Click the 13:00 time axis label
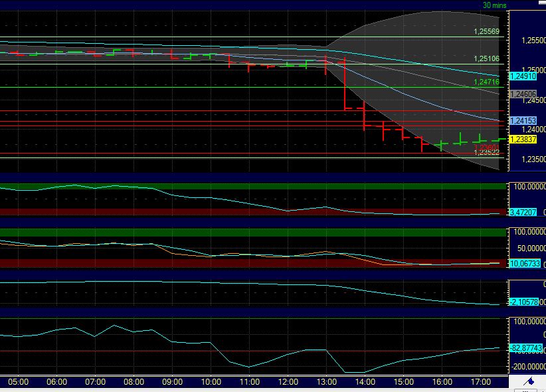546x392 pixels. coord(327,382)
